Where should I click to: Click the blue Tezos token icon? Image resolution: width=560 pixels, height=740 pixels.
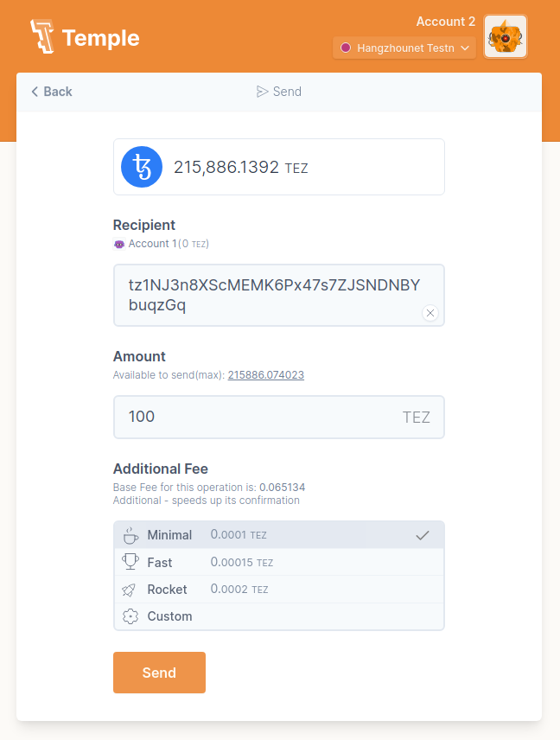click(x=142, y=167)
